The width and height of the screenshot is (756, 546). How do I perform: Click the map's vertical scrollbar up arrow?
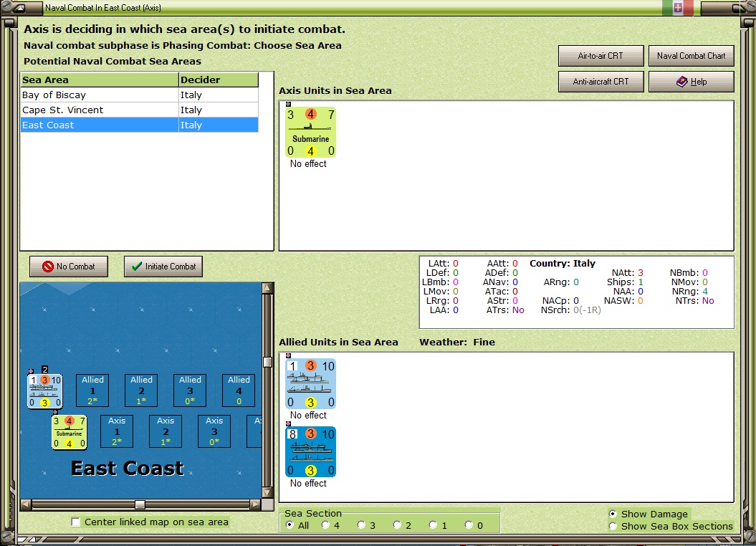click(x=267, y=288)
